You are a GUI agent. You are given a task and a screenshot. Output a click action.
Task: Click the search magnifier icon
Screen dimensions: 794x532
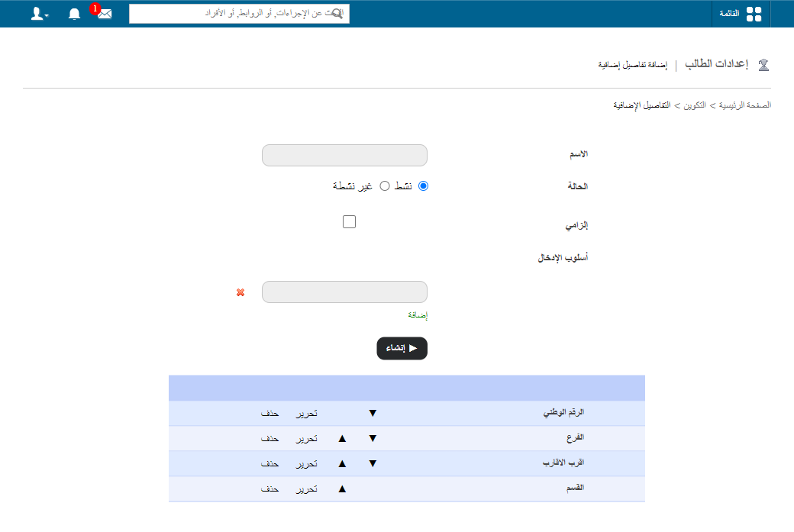[x=336, y=14]
